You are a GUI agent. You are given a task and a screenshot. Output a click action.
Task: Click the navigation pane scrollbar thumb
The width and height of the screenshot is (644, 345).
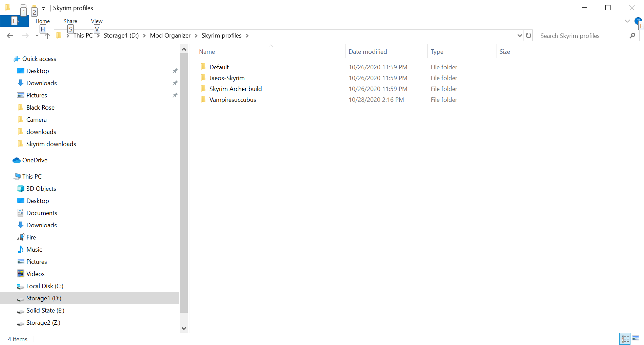click(x=184, y=183)
